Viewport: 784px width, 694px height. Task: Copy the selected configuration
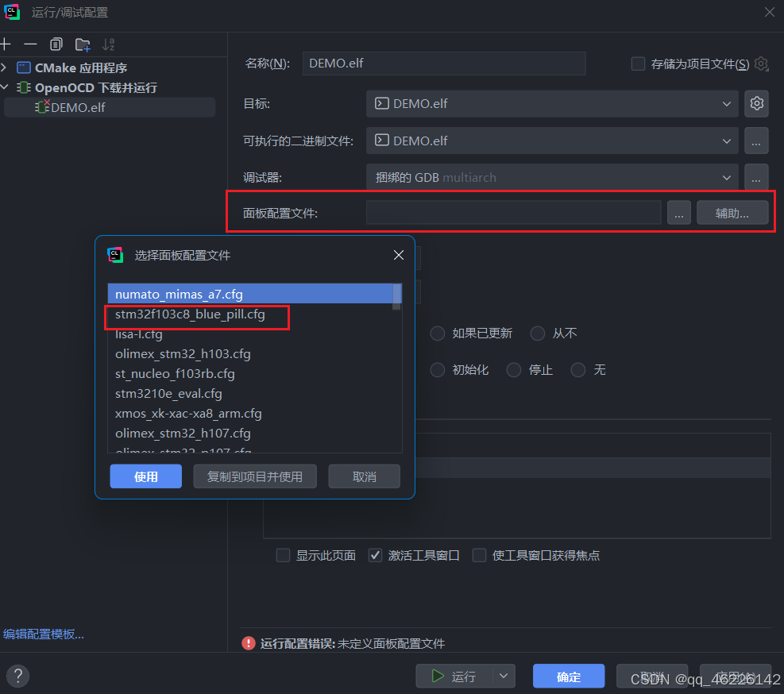(x=56, y=44)
